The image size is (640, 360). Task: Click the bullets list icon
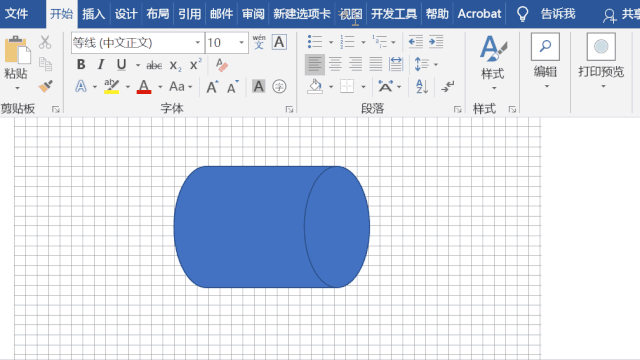315,42
